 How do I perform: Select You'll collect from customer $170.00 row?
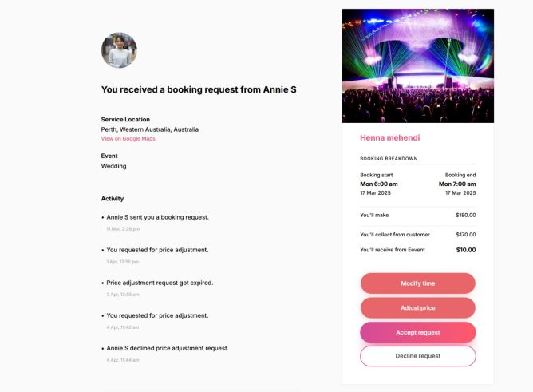(x=418, y=235)
